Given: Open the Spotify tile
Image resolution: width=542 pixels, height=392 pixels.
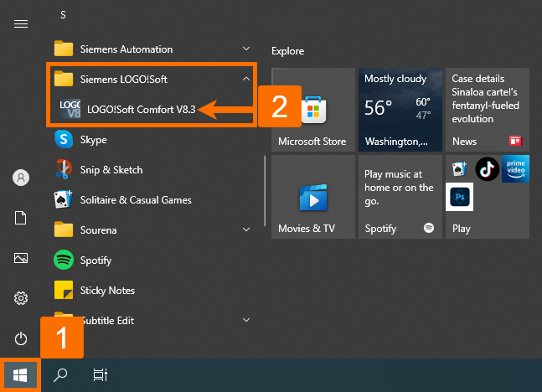Looking at the screenshot, I should coord(400,196).
